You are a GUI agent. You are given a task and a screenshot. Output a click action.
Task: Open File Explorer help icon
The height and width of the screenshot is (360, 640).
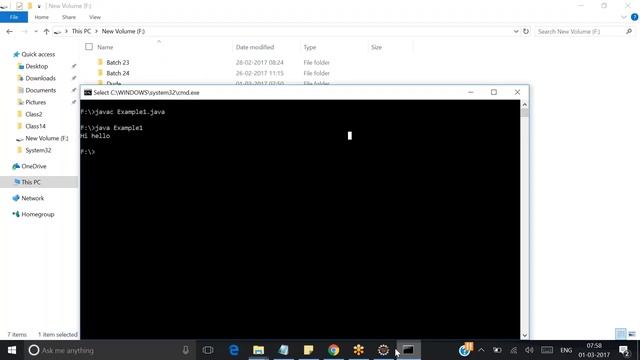tap(634, 17)
